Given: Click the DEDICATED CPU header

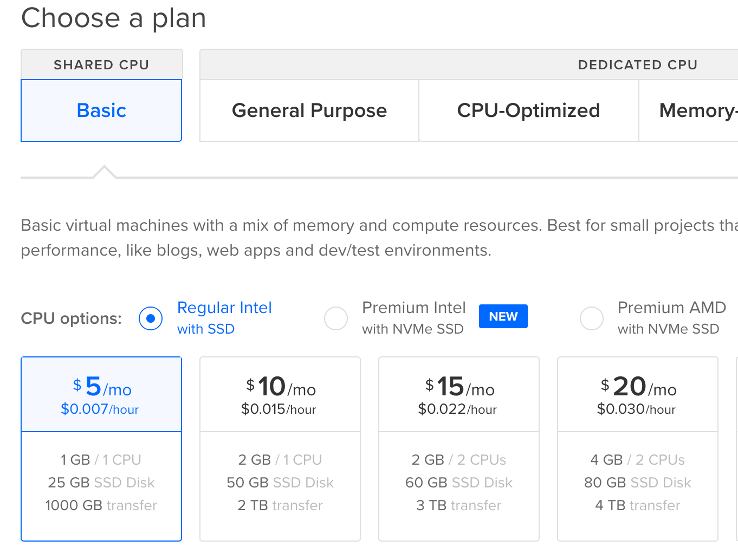Looking at the screenshot, I should [x=637, y=65].
